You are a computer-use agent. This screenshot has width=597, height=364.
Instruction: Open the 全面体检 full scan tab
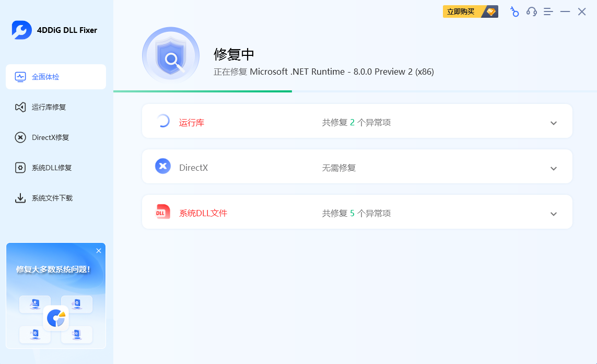click(x=56, y=77)
